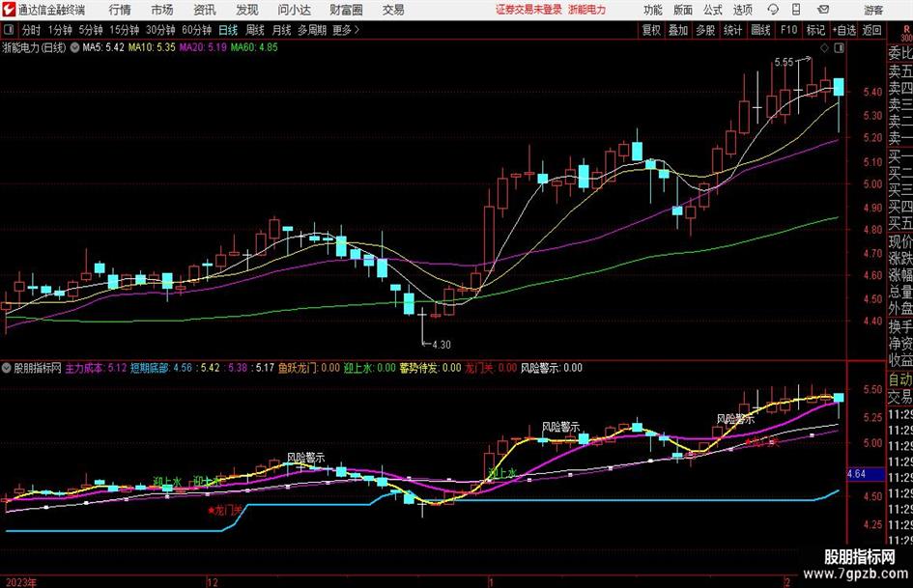Screen dimensions: 913x588
Task: Click the 画线 drawing tools button
Action: pyautogui.click(x=760, y=30)
